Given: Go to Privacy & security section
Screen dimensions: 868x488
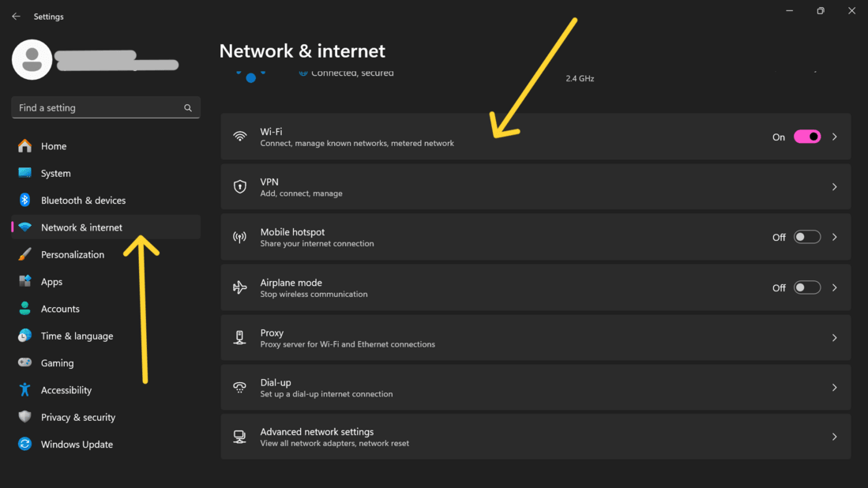Looking at the screenshot, I should point(77,417).
